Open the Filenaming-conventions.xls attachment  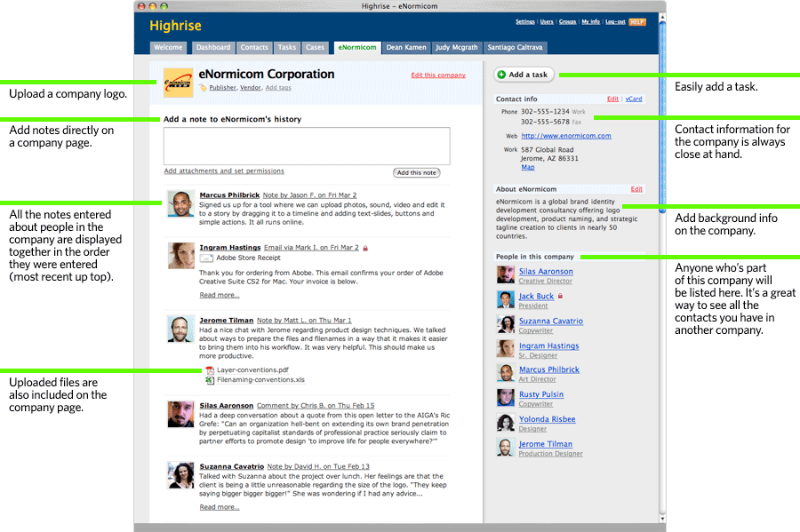[x=260, y=380]
